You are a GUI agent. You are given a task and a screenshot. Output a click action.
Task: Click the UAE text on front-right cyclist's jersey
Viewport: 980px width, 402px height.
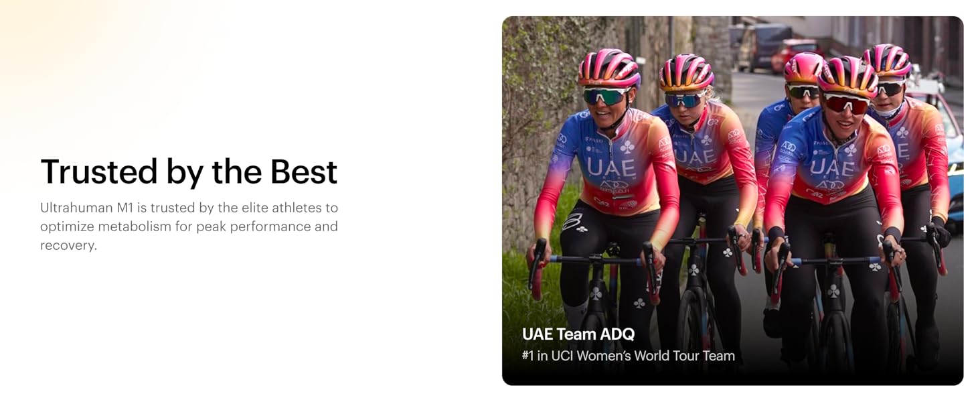coord(831,167)
